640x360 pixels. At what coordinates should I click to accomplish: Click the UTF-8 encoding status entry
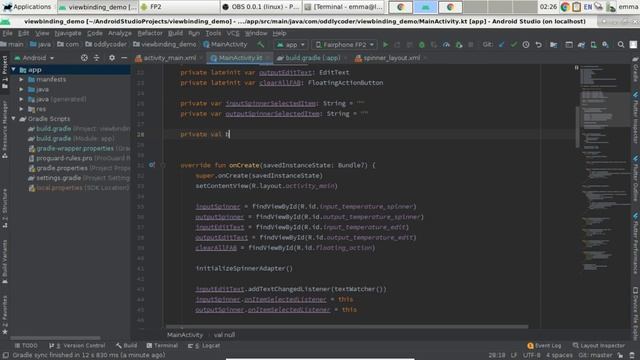pyautogui.click(x=531, y=355)
